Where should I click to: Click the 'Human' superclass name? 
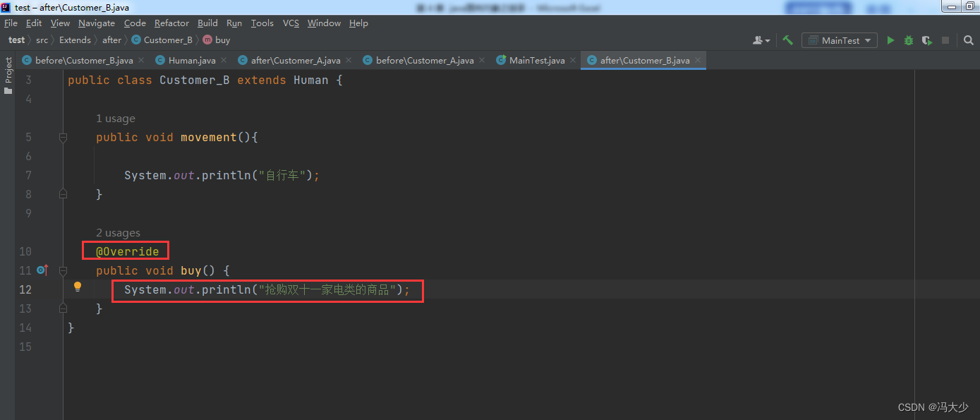click(311, 80)
